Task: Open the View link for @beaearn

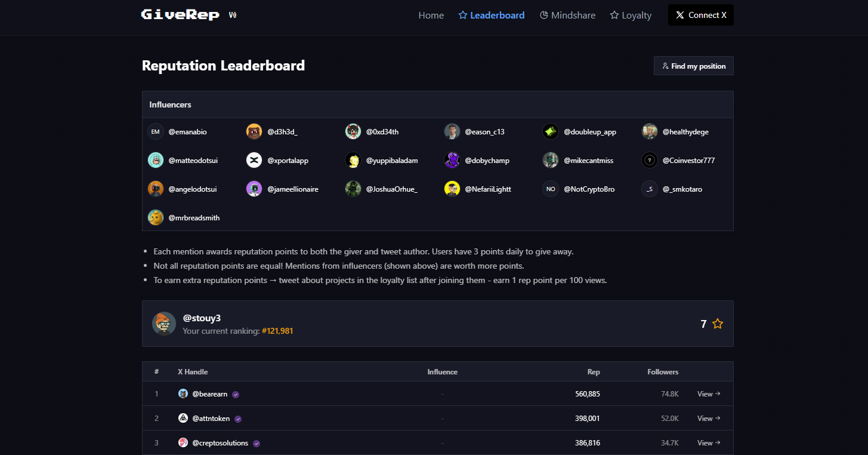Action: click(x=708, y=394)
